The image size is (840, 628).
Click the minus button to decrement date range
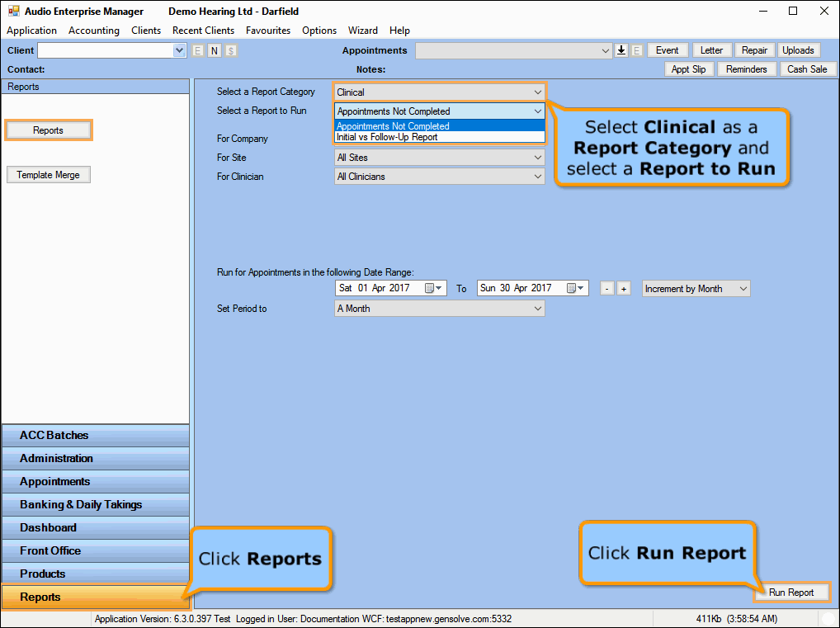607,289
